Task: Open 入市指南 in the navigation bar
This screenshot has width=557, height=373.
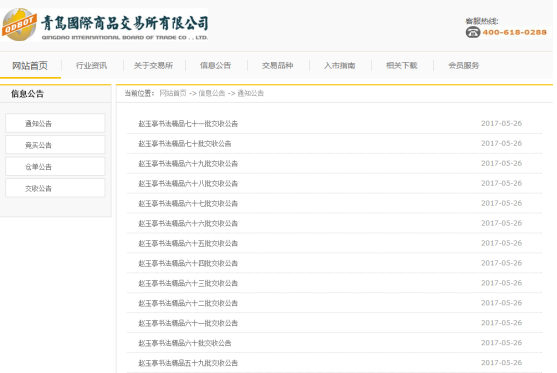Action: click(x=340, y=66)
